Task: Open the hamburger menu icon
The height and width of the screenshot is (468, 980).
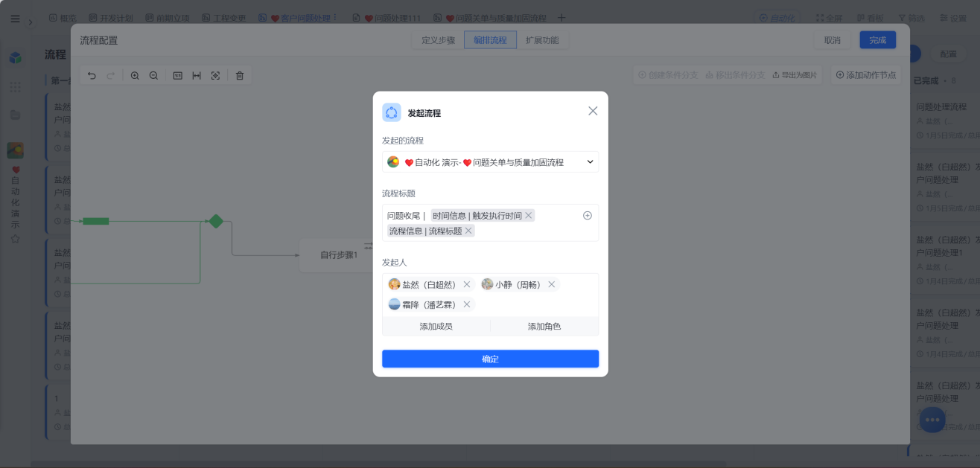Action: point(15,18)
